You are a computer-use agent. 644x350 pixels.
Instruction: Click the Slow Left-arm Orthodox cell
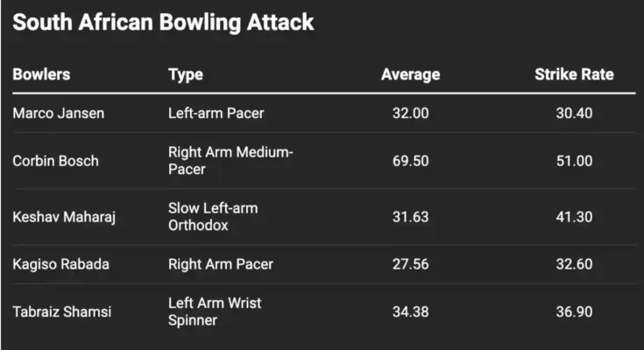(213, 217)
